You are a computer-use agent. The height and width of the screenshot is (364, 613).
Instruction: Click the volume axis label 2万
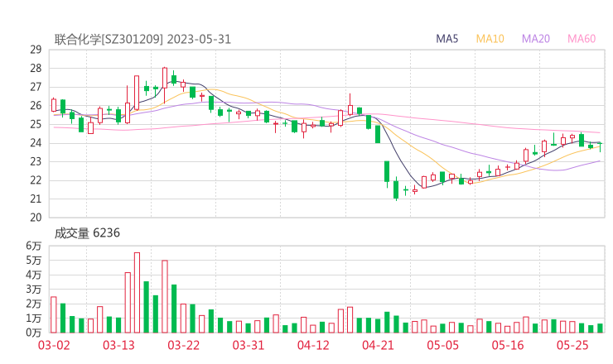pos(34,304)
